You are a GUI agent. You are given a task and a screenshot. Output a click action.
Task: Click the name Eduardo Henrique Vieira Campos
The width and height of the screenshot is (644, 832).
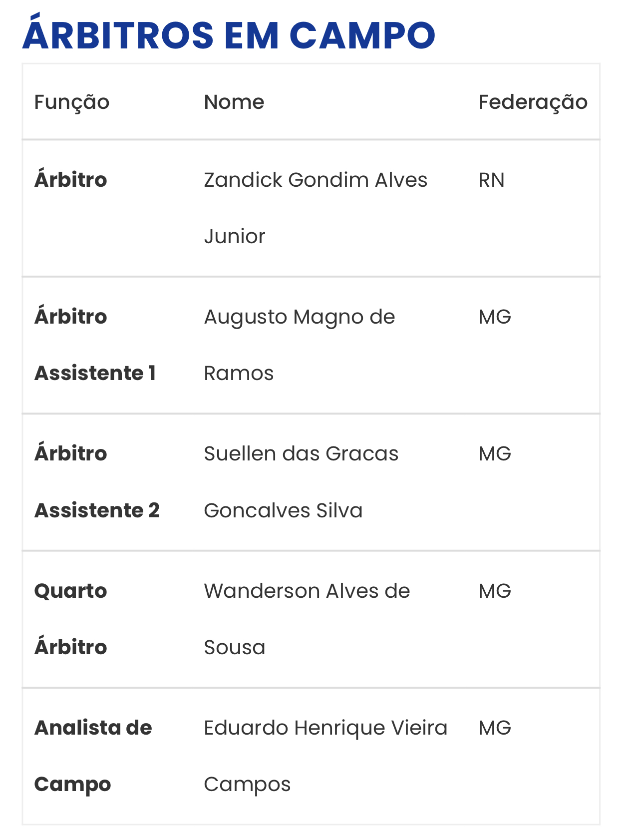pyautogui.click(x=325, y=756)
